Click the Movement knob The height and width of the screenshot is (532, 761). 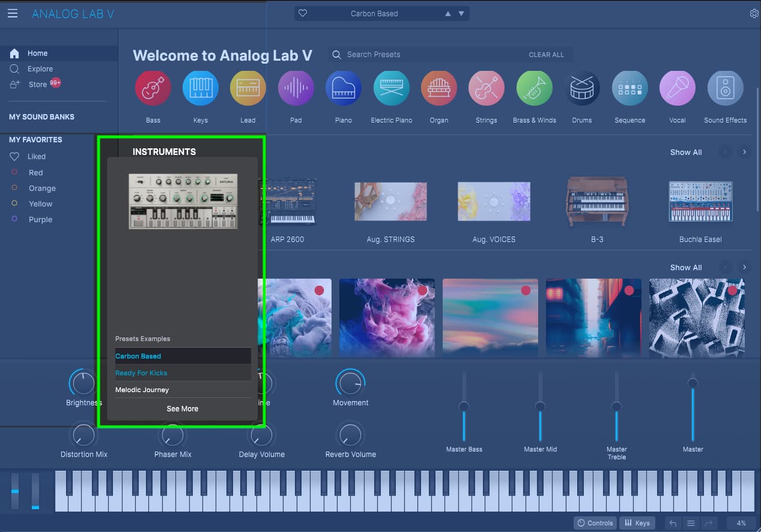pos(350,383)
